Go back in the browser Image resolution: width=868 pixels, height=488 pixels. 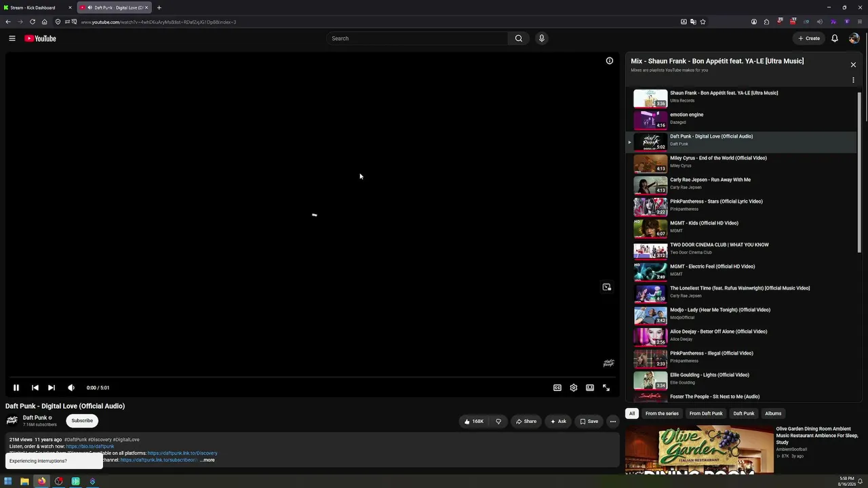(x=8, y=22)
